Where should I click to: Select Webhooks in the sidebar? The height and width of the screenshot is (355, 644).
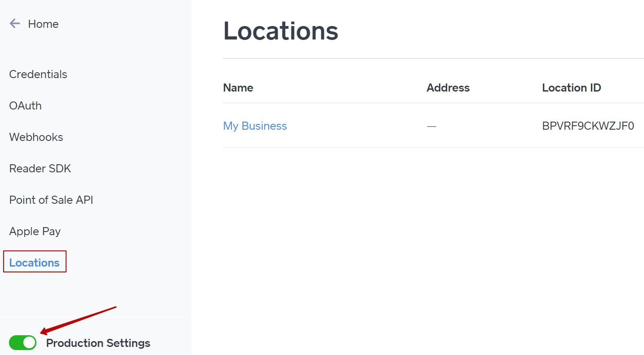coord(36,137)
